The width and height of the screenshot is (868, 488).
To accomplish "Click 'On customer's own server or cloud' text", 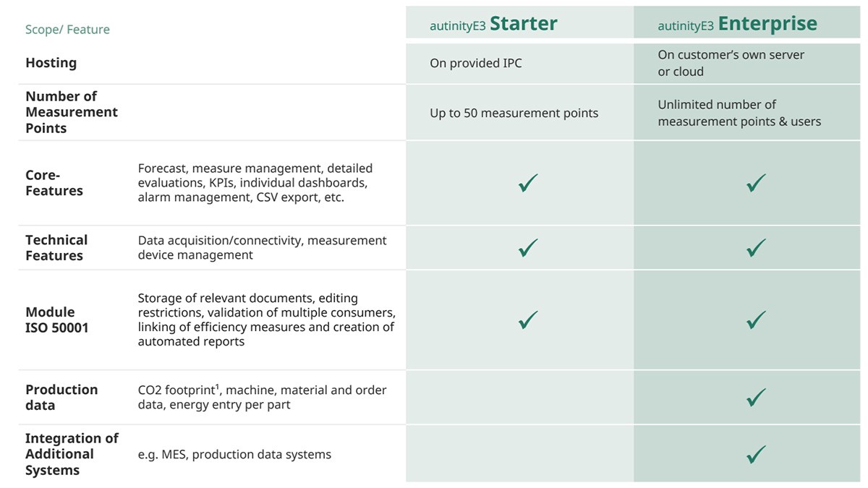I will [731, 63].
